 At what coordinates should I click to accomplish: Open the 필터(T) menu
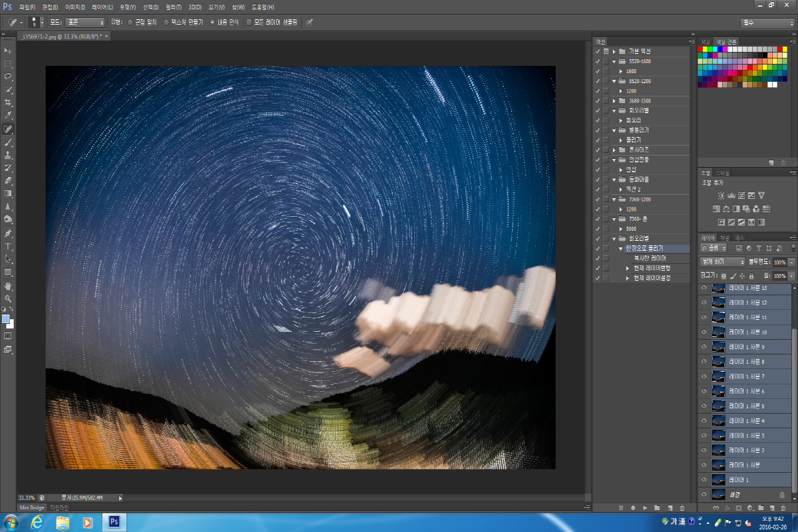click(172, 7)
